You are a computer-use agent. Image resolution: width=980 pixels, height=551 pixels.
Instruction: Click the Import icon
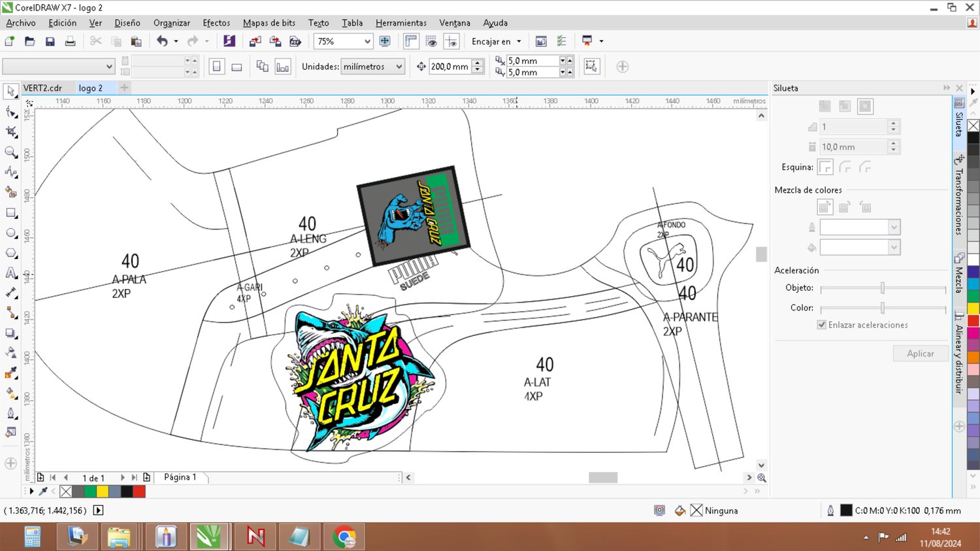click(255, 41)
